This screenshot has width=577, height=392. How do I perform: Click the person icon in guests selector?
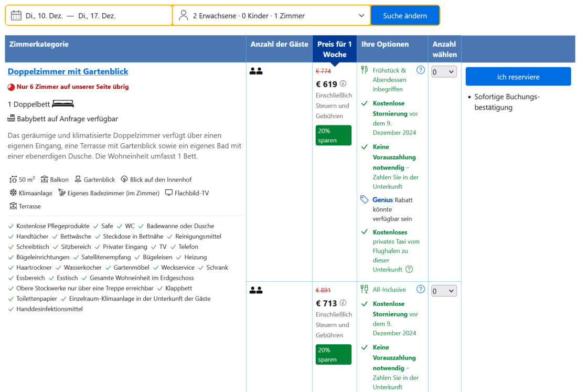[184, 15]
